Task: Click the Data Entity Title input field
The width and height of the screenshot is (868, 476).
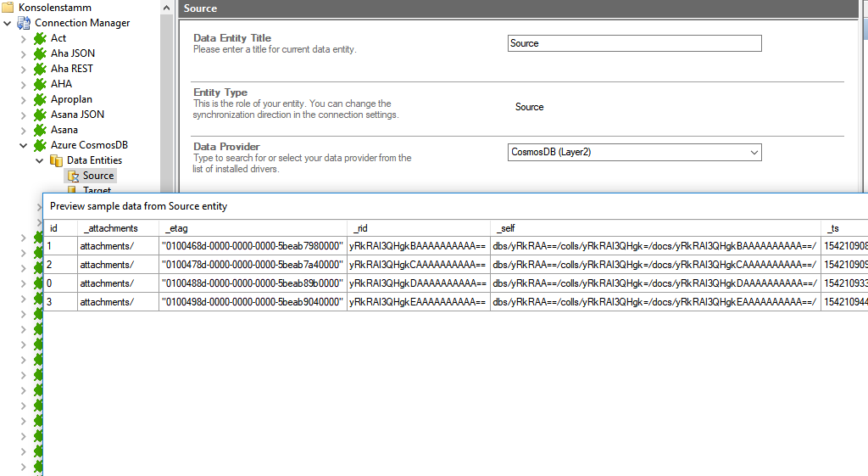Action: pos(634,43)
